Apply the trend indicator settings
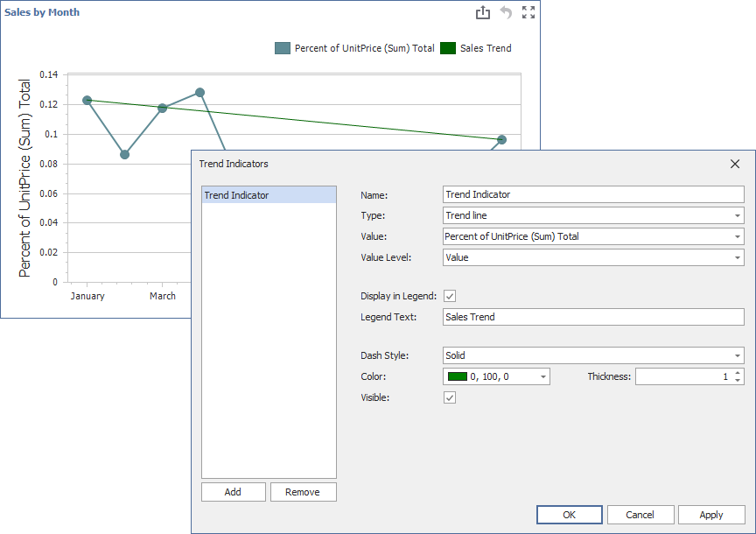Screen dimensions: 756x534 (711, 515)
